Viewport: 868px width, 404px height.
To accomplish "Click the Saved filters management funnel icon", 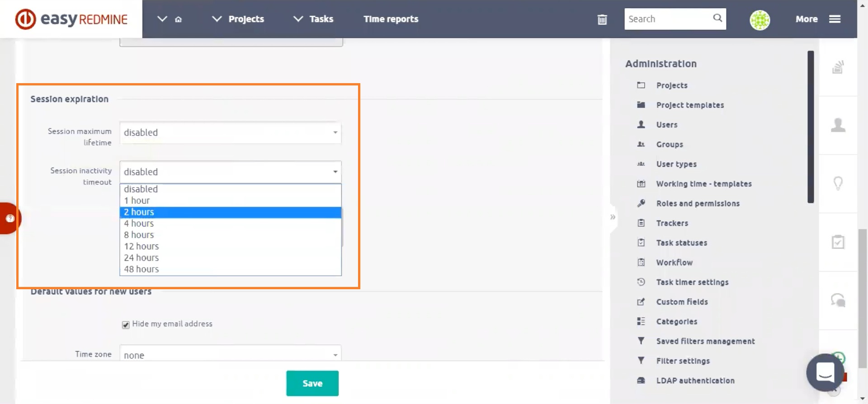I will tap(641, 341).
